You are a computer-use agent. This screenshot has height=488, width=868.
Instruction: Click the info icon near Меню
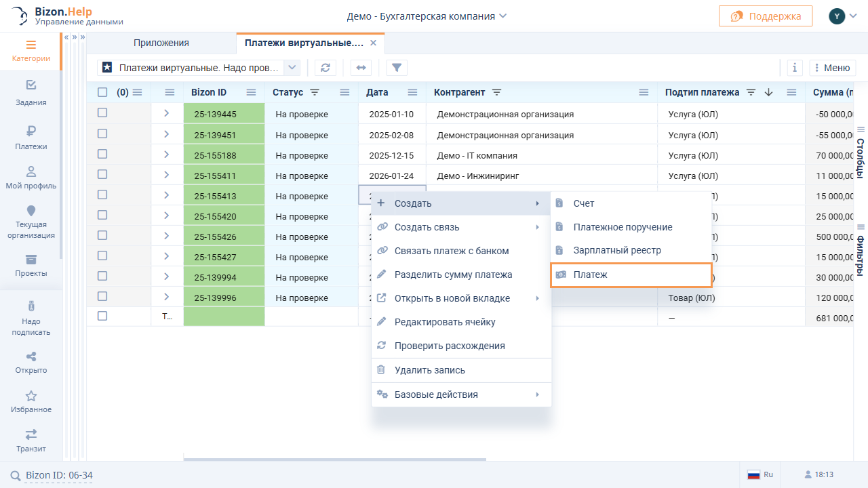(795, 68)
